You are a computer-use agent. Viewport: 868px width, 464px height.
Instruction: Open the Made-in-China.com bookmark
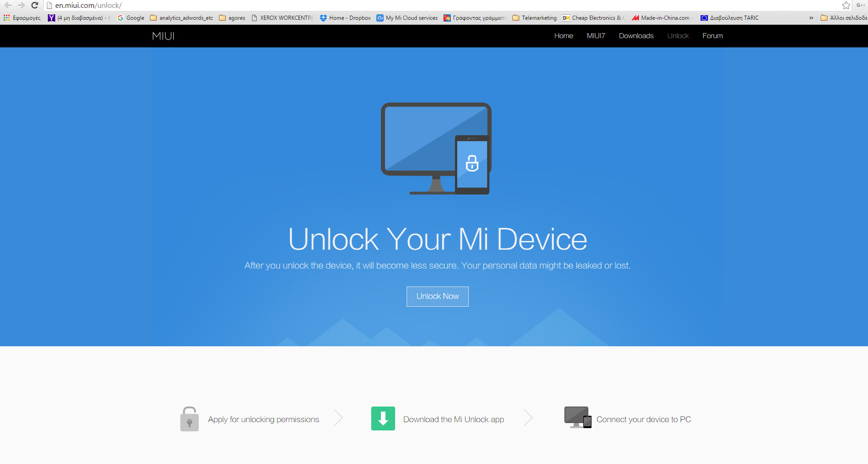662,18
